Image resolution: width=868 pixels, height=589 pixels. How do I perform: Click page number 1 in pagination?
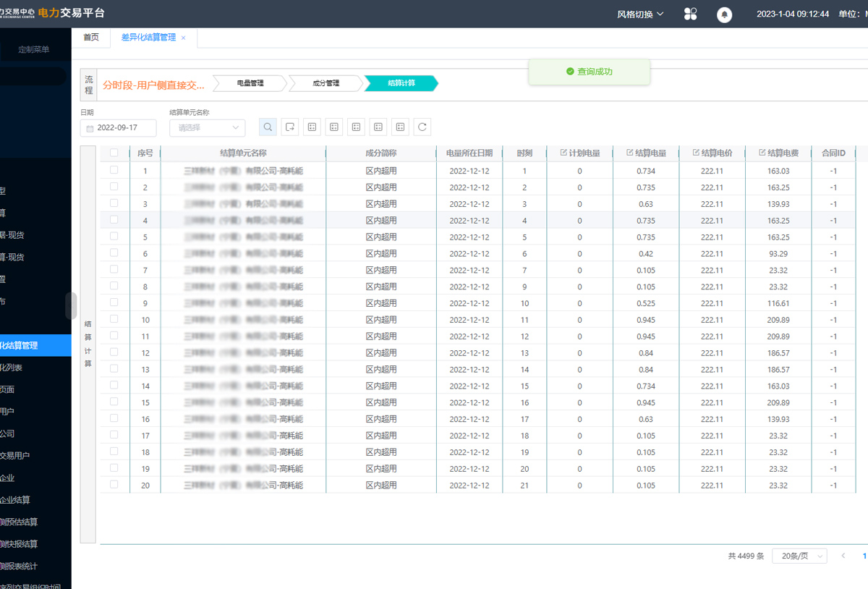(x=864, y=556)
